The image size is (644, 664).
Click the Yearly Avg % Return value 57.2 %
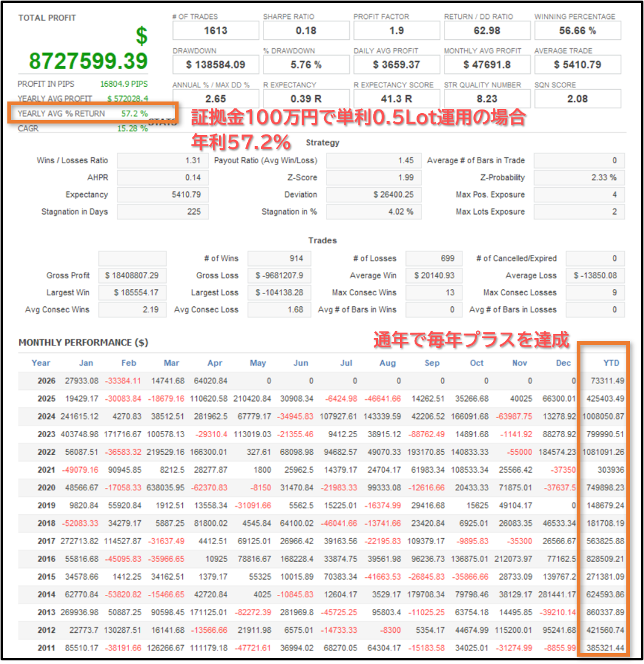pos(135,114)
